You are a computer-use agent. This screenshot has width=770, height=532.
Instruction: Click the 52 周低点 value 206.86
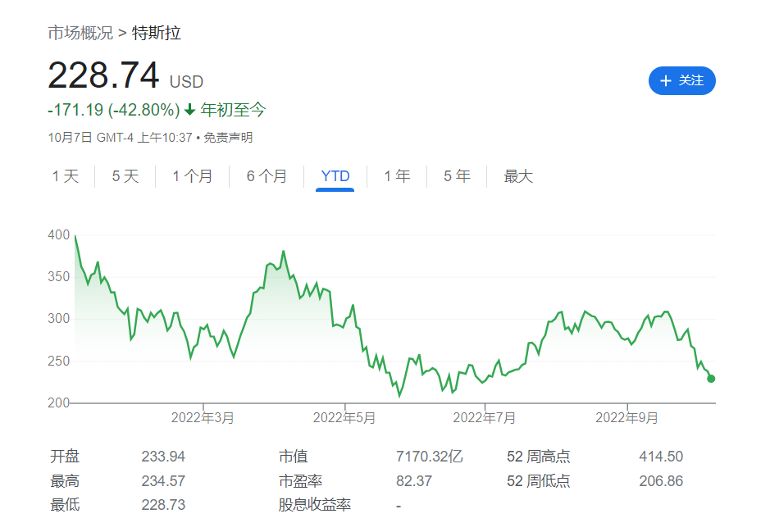click(x=661, y=481)
